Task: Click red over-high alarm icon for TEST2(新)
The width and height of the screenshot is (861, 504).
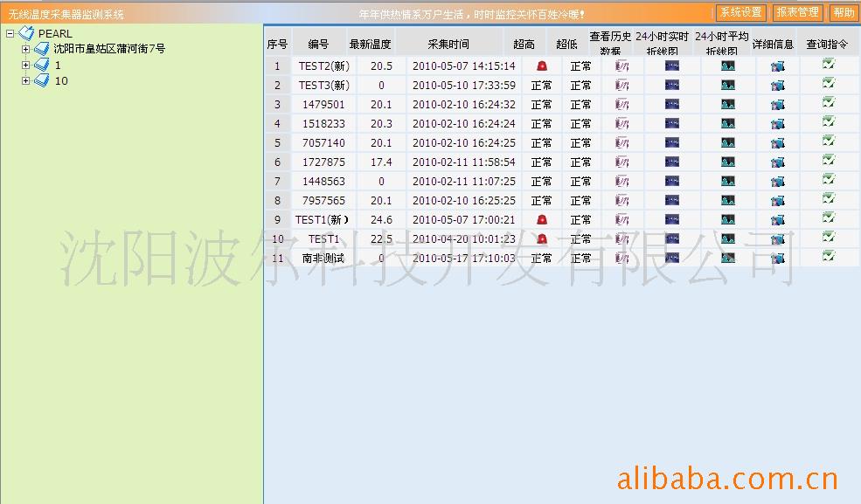Action: click(542, 66)
